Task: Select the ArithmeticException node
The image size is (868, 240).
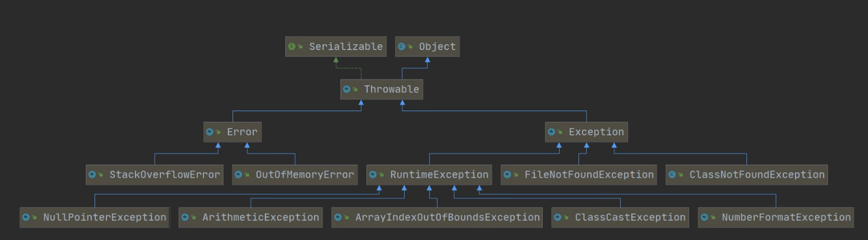Action: (250, 218)
